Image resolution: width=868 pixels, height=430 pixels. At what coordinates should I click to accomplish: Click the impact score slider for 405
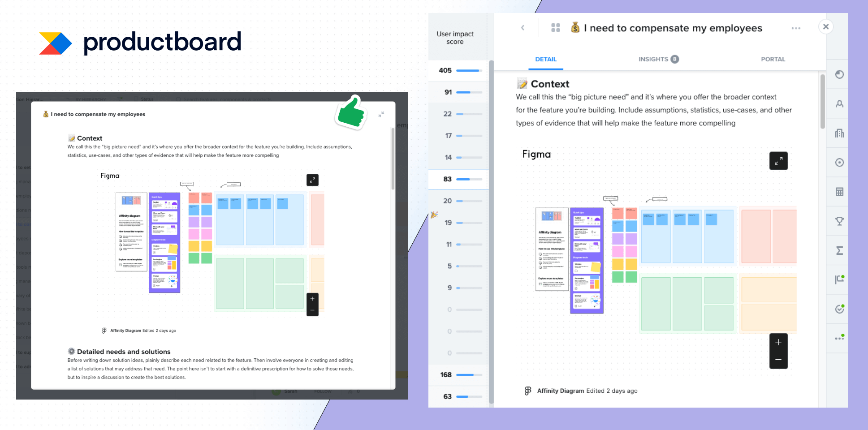tap(469, 70)
